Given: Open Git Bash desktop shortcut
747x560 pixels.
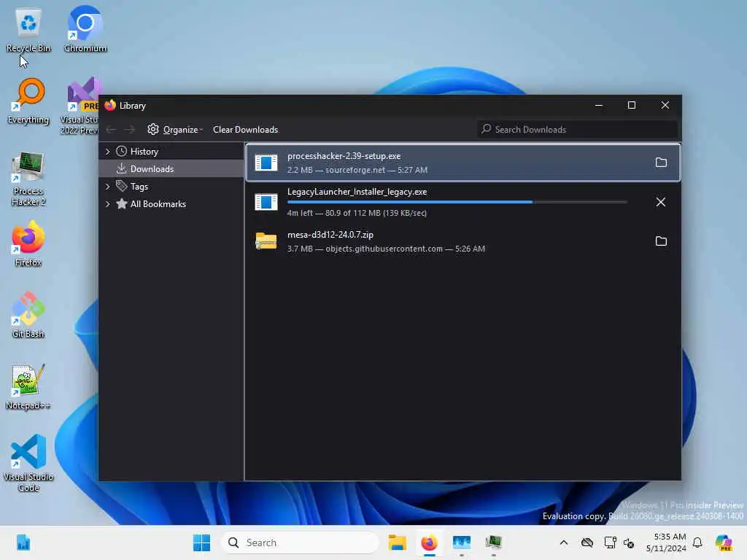Looking at the screenshot, I should point(28,315).
